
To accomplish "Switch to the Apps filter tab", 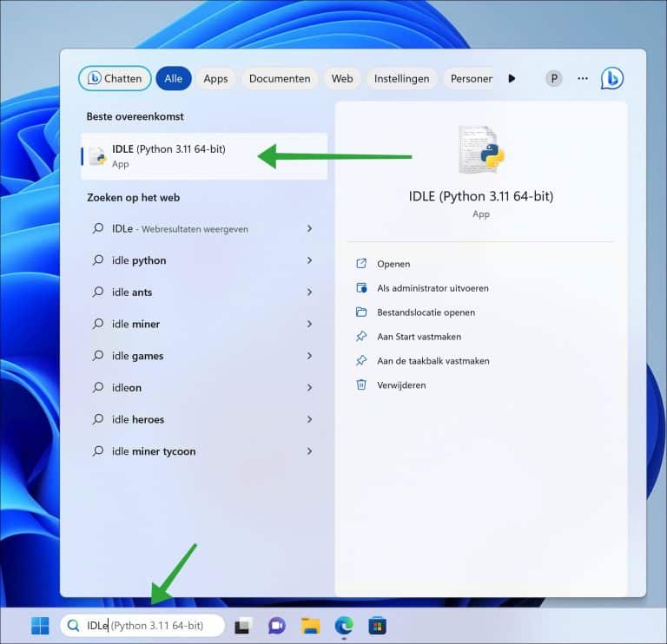I will pos(215,79).
